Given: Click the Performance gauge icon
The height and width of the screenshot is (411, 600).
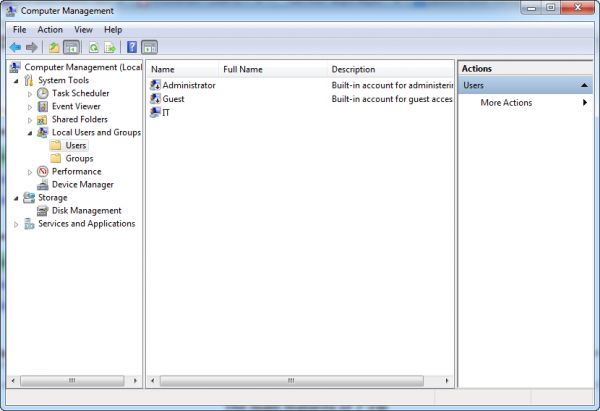Looking at the screenshot, I should tap(42, 171).
